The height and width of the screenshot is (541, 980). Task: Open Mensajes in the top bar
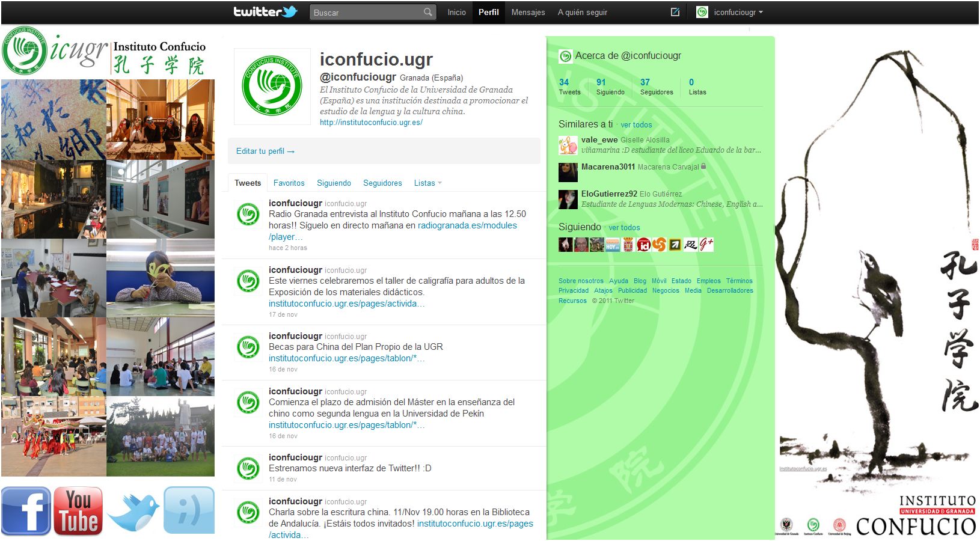tap(528, 12)
